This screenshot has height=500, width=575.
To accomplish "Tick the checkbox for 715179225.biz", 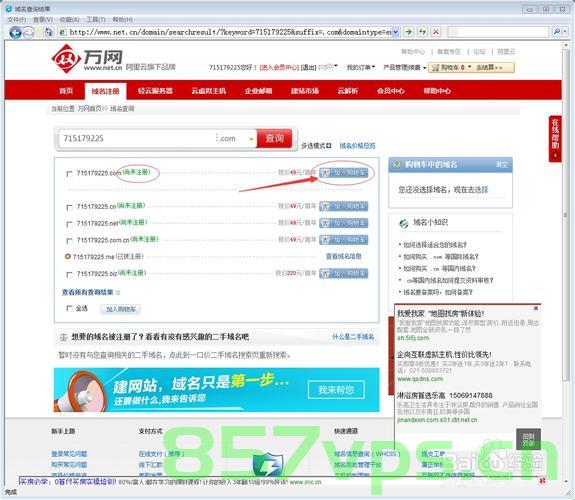I will tap(69, 274).
